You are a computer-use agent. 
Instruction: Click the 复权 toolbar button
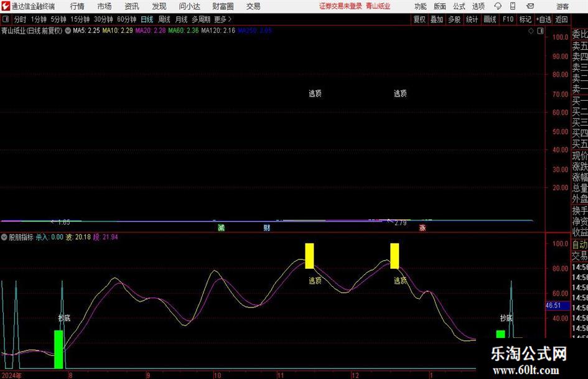pos(419,19)
